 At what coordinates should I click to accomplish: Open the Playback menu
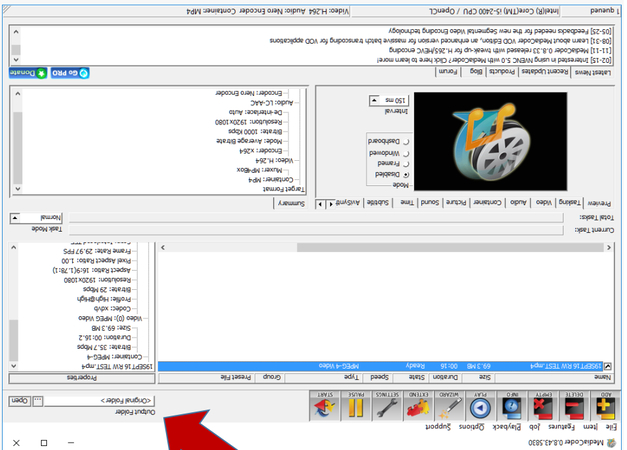(506, 427)
